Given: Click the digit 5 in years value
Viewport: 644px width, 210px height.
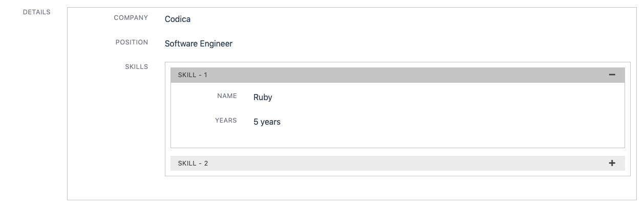Looking at the screenshot, I should 255,122.
